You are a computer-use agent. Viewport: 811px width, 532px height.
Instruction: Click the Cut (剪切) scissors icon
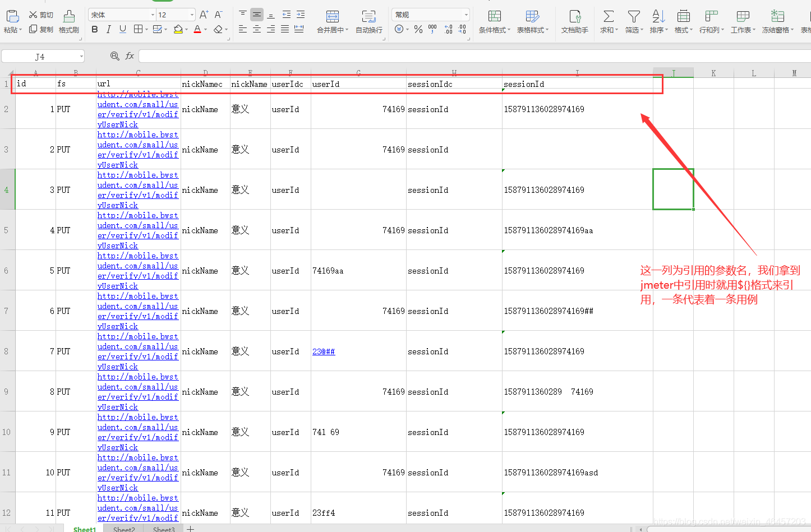pos(33,15)
